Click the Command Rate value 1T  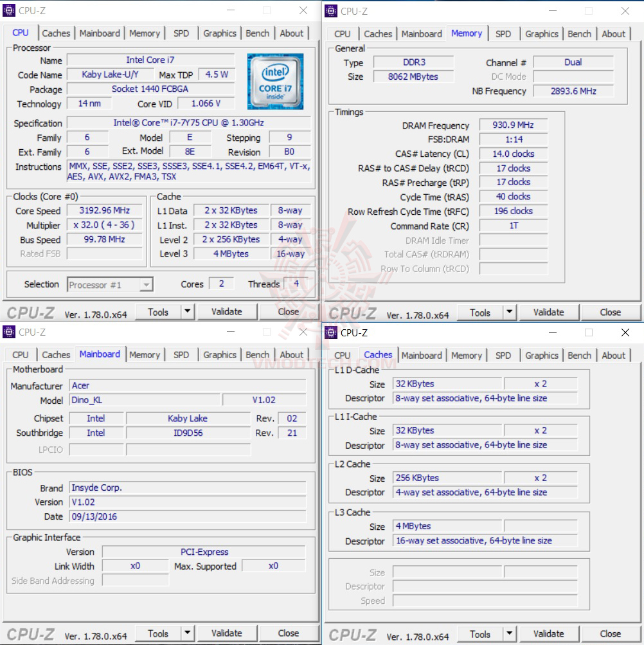tap(514, 226)
